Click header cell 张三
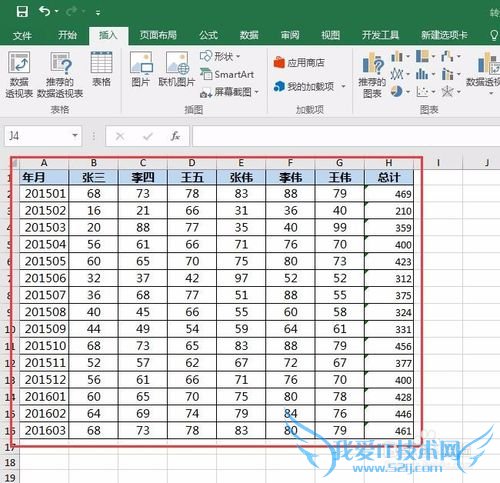500x483 pixels. 93,177
